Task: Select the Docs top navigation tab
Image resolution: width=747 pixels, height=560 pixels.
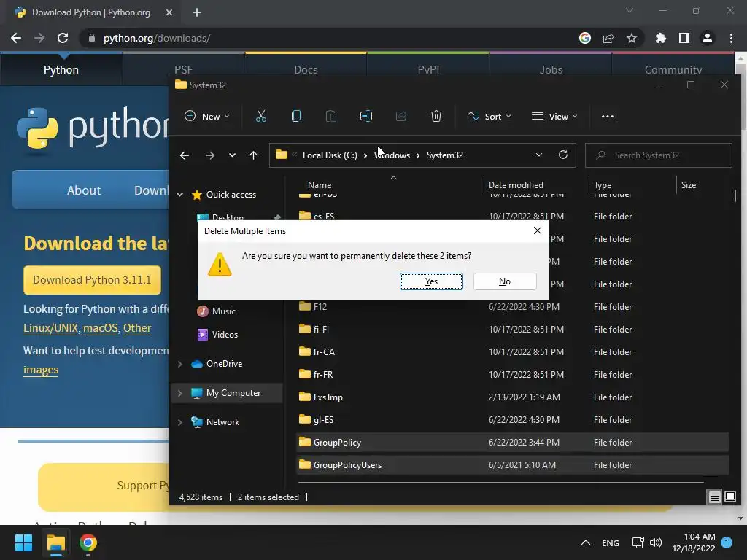Action: click(306, 69)
